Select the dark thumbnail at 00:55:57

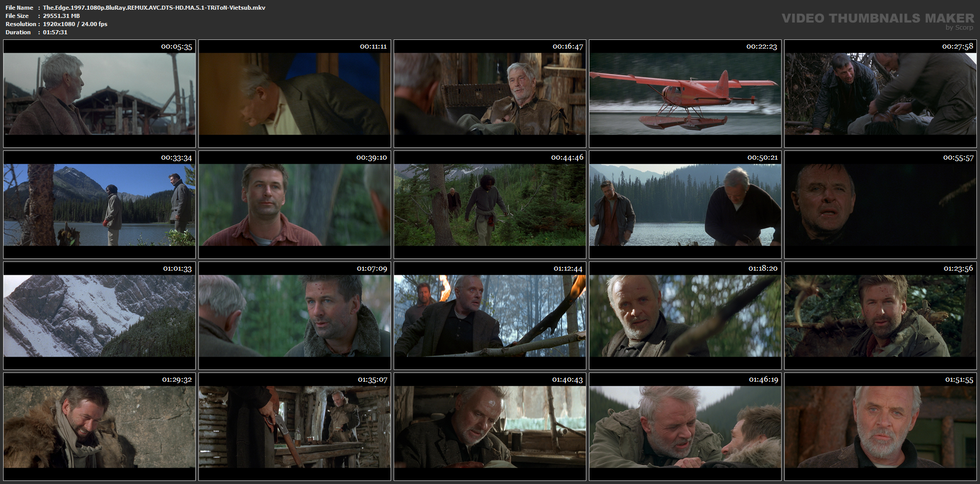[880, 205]
